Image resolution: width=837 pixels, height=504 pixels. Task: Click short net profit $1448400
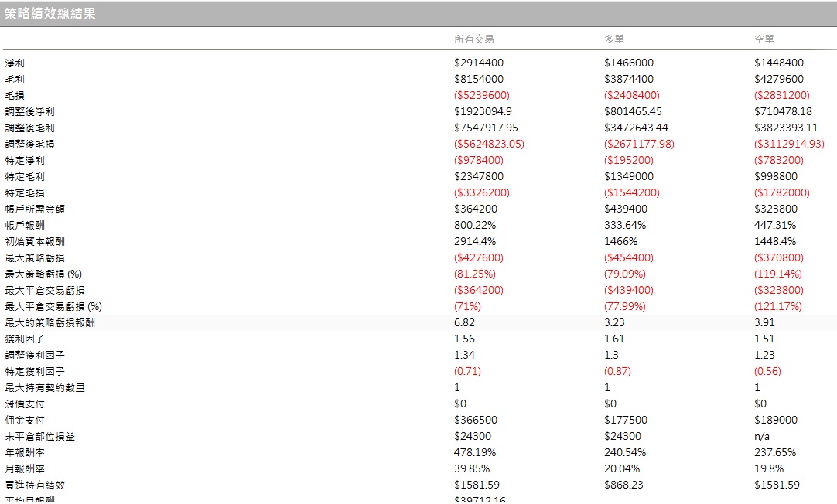pyautogui.click(x=779, y=63)
